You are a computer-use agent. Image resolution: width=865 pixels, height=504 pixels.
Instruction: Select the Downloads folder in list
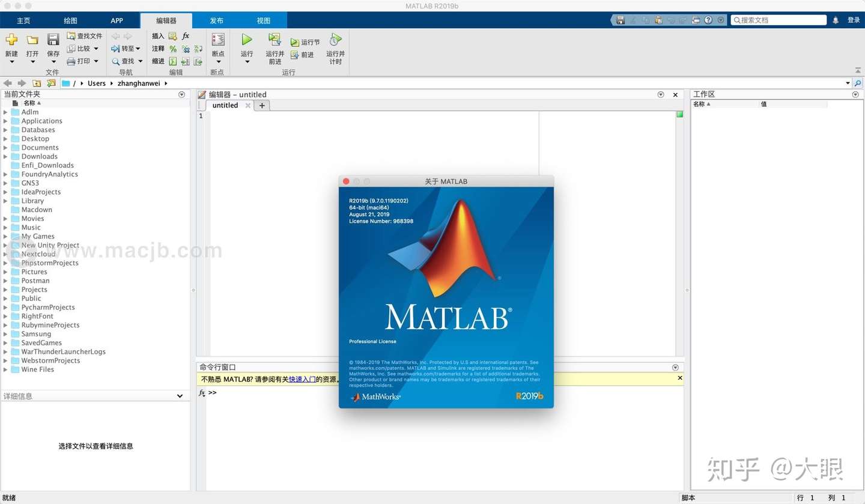[x=40, y=156]
